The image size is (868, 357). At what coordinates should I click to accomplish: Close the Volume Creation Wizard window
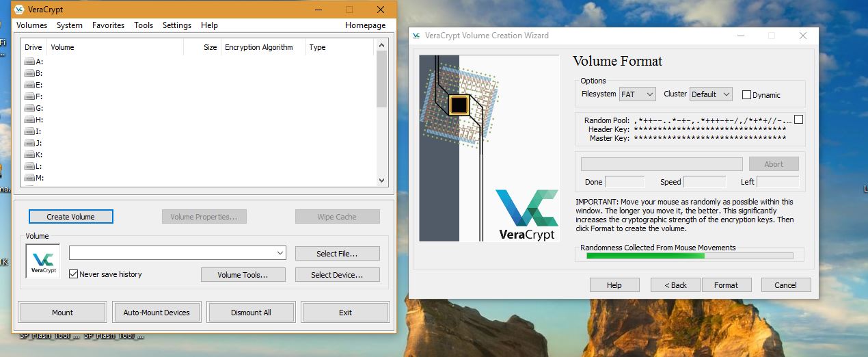[x=804, y=36]
